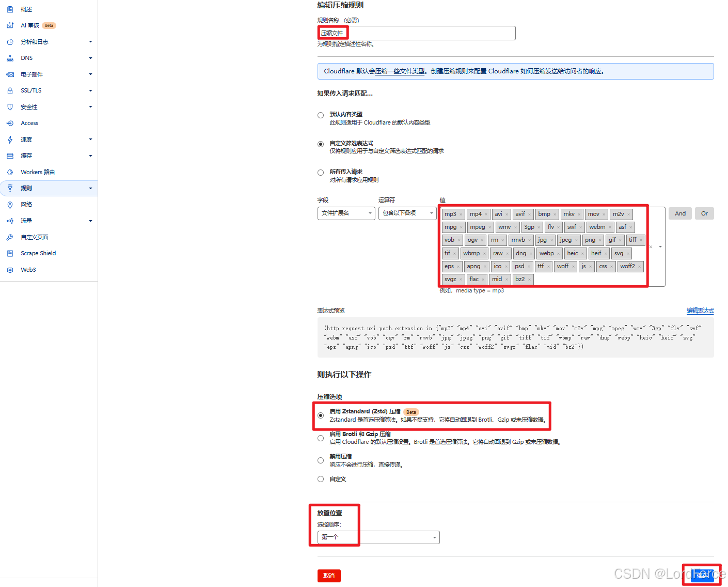Expand the DNS sidebar section
Screen dimensions: 728x587
90,58
